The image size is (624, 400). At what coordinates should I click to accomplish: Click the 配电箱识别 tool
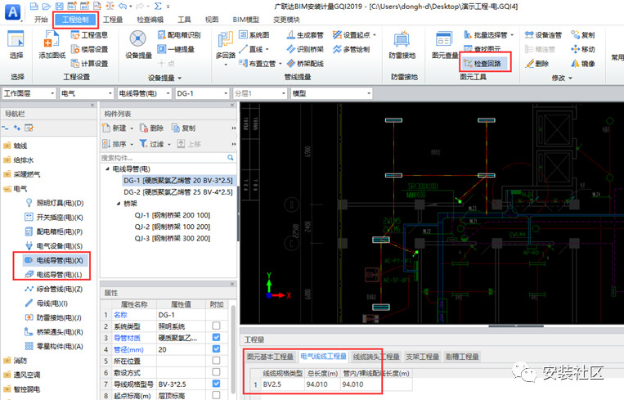click(179, 35)
